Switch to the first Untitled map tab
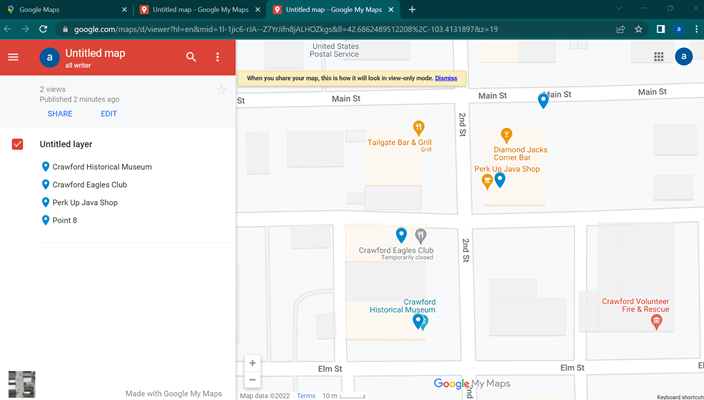 pos(200,9)
